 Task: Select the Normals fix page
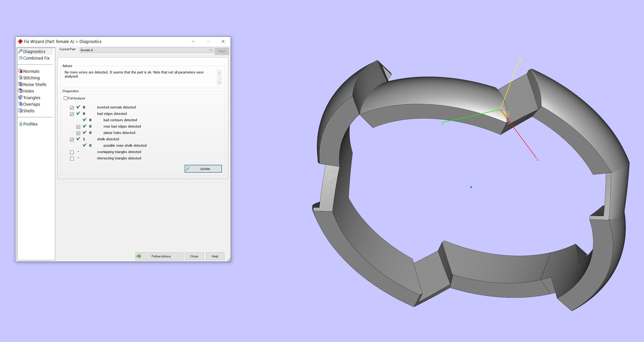coord(31,71)
